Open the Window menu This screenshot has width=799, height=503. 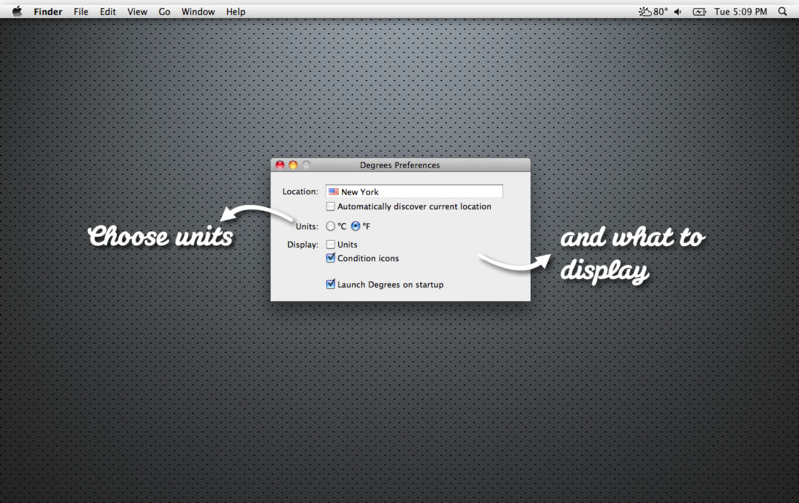click(x=198, y=11)
